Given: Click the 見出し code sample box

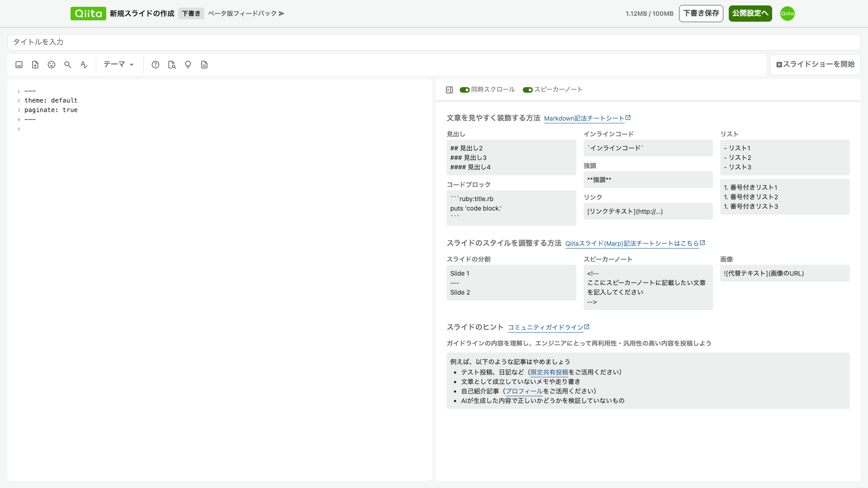Looking at the screenshot, I should point(511,158).
